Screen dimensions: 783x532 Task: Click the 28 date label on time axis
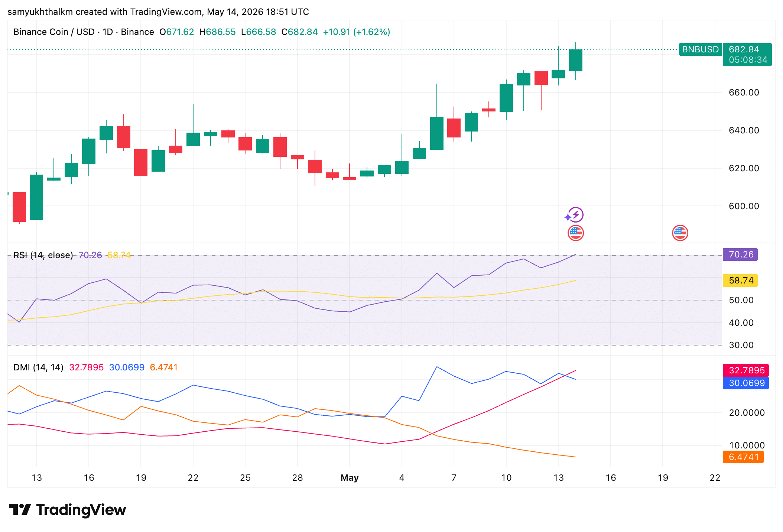297,478
